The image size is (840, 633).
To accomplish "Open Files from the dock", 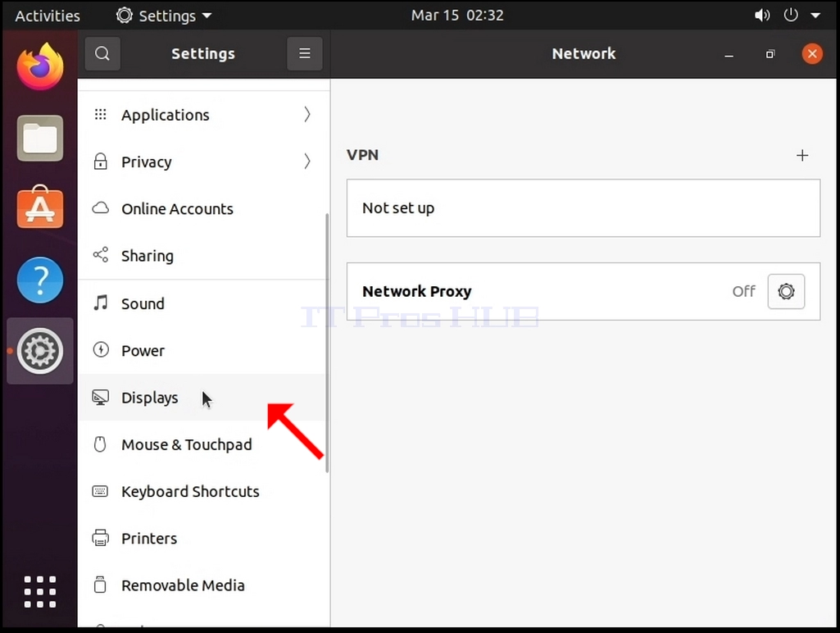I will tap(40, 139).
